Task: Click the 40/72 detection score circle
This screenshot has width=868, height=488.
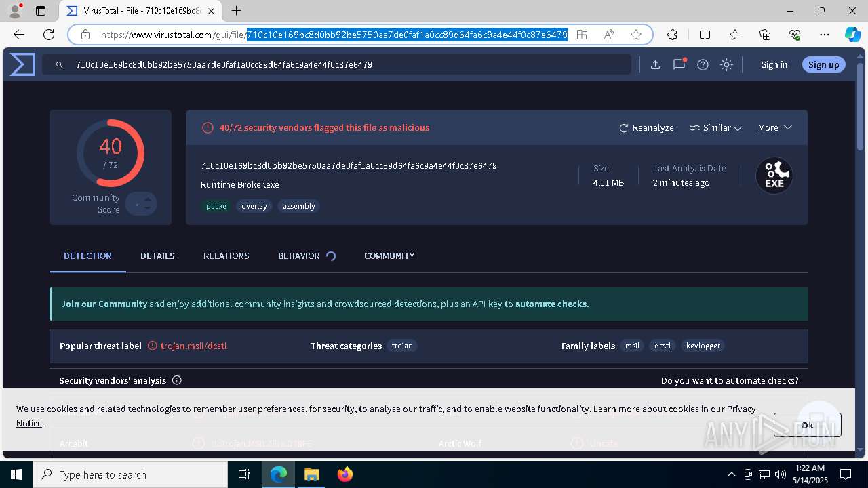Action: pos(110,153)
